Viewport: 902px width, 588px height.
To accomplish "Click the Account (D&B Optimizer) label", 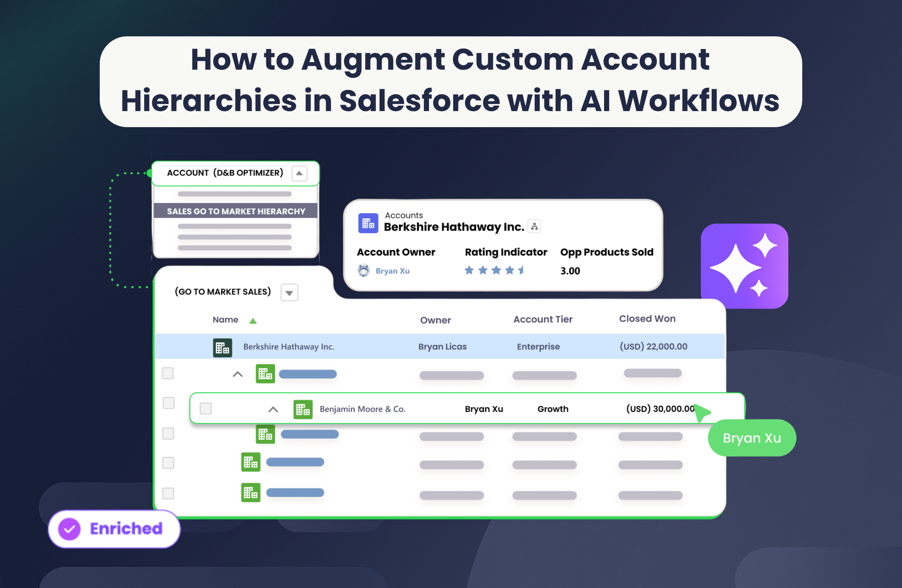I will [x=225, y=173].
